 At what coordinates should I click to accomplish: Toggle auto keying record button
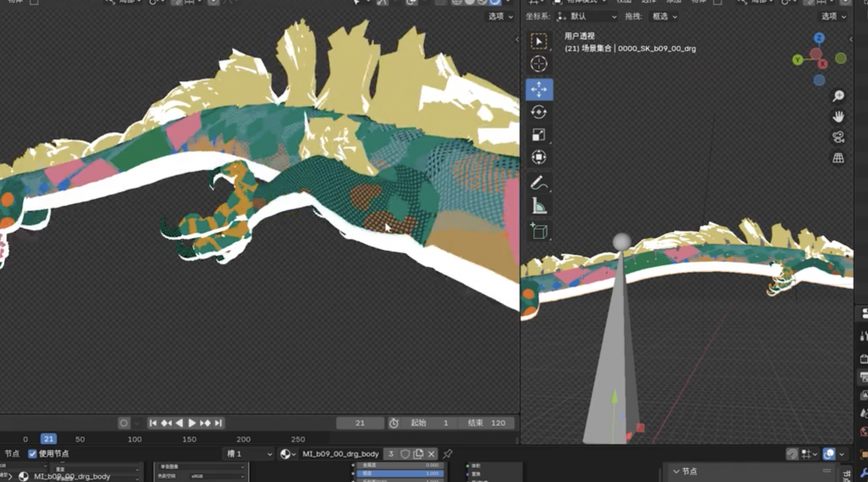coord(124,423)
